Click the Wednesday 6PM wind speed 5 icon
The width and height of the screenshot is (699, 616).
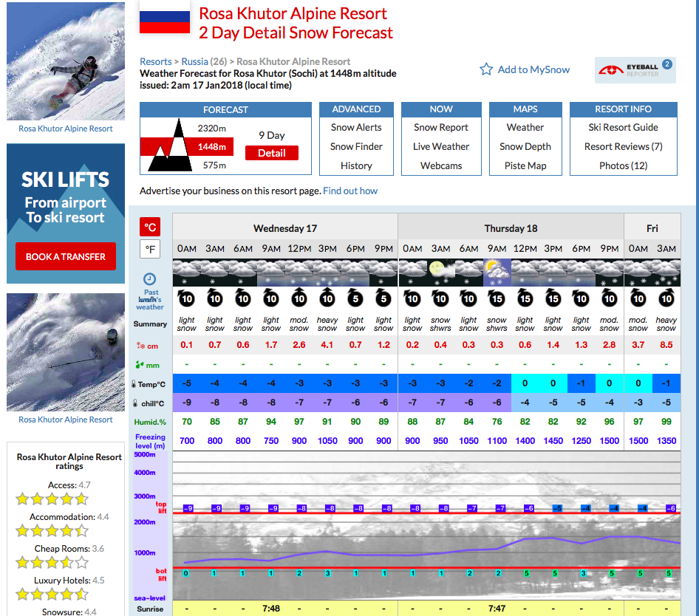(355, 298)
